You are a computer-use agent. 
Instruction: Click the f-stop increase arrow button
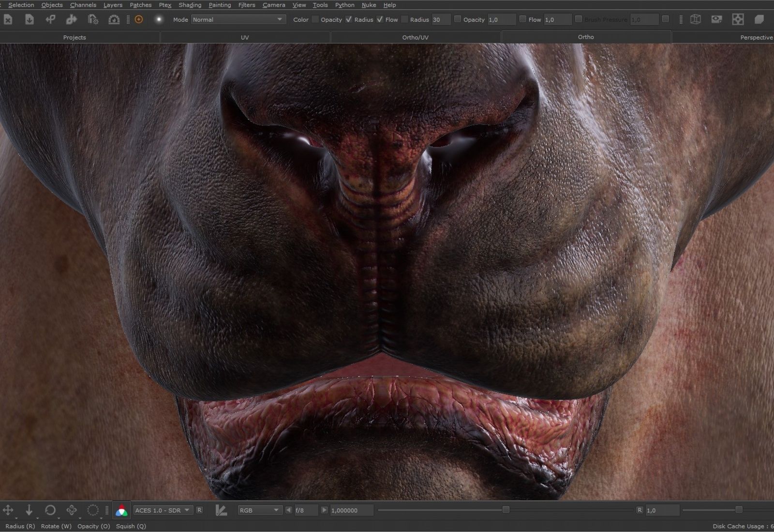click(x=324, y=510)
